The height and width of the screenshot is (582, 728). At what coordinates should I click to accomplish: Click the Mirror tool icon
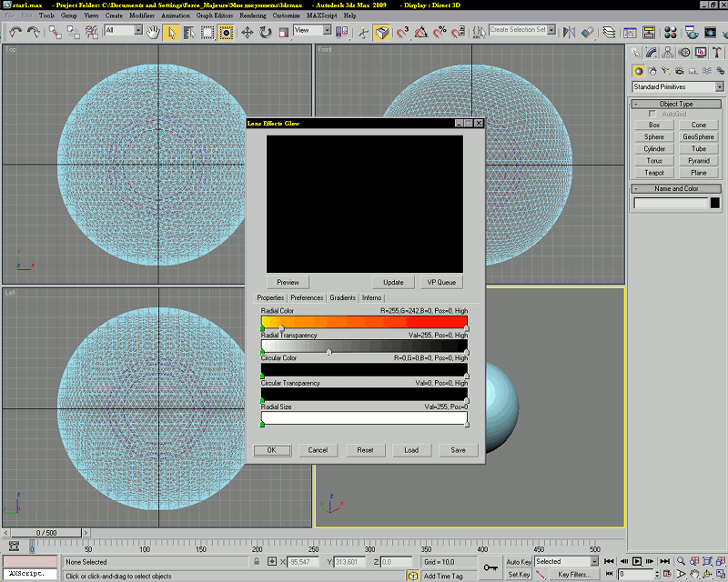[569, 32]
